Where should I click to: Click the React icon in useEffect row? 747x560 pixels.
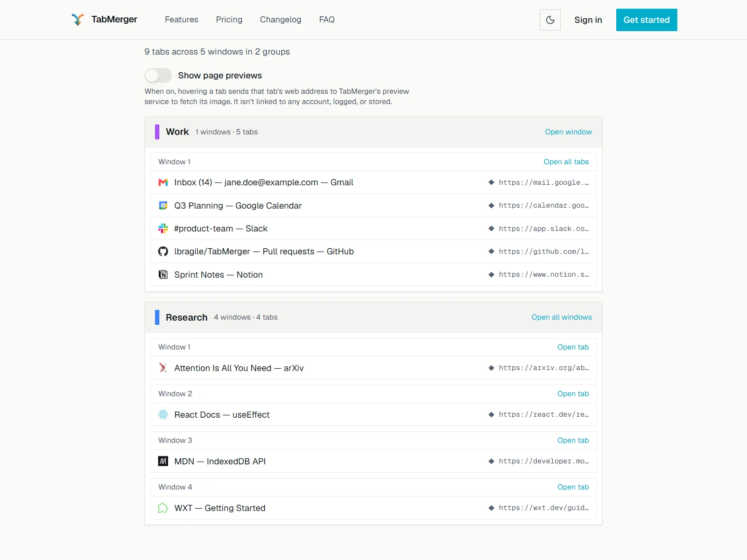(x=163, y=414)
